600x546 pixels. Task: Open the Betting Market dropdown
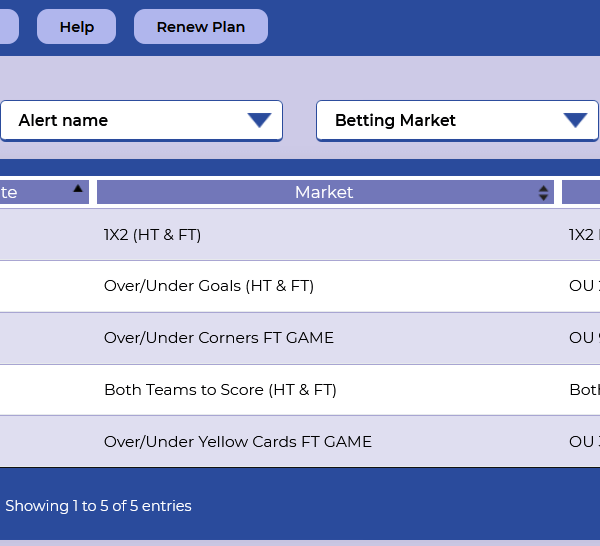457,121
